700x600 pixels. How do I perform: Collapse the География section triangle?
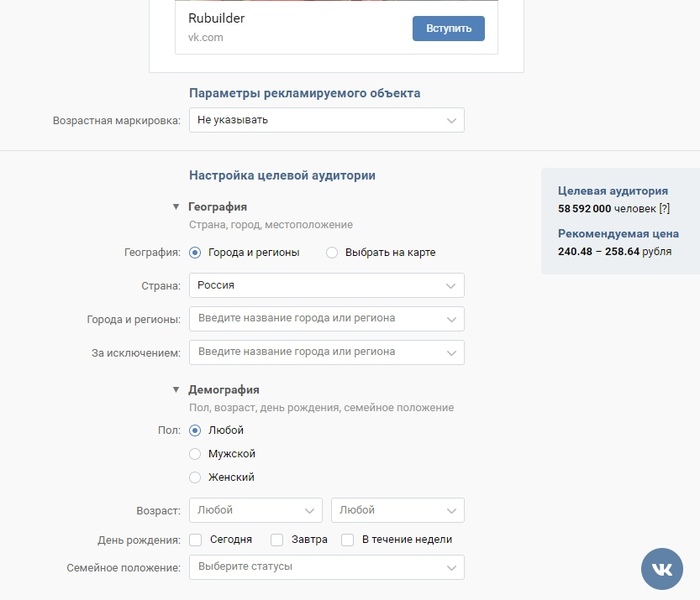tap(176, 207)
